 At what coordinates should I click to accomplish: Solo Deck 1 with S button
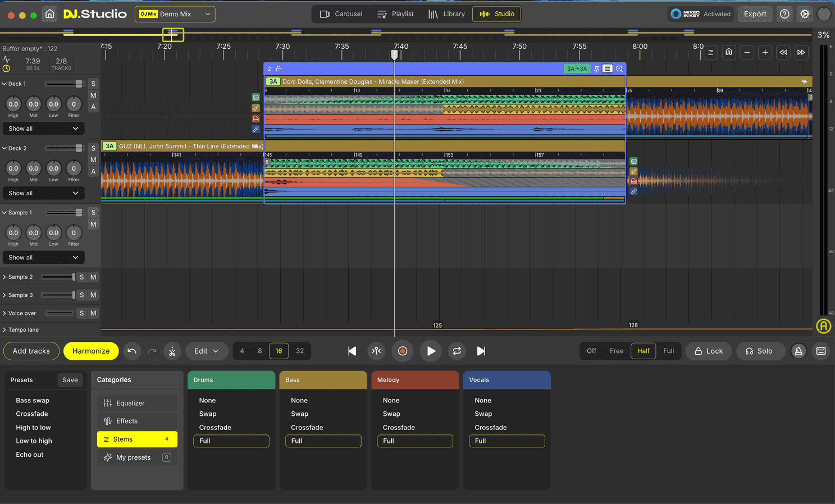(x=93, y=84)
